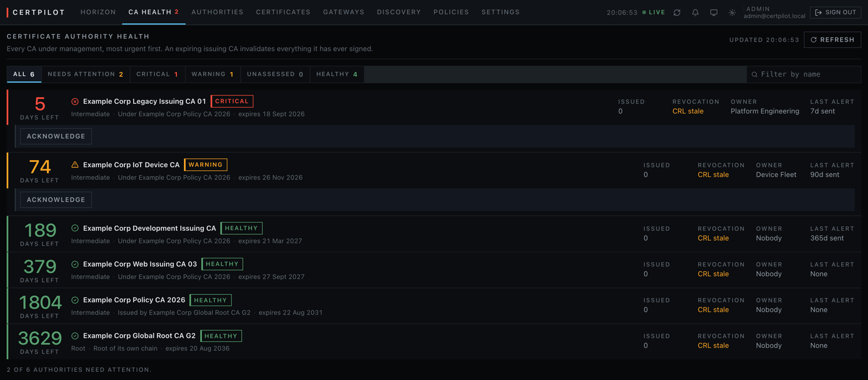Click the Device Fleet owner
868x380 pixels.
(776, 175)
